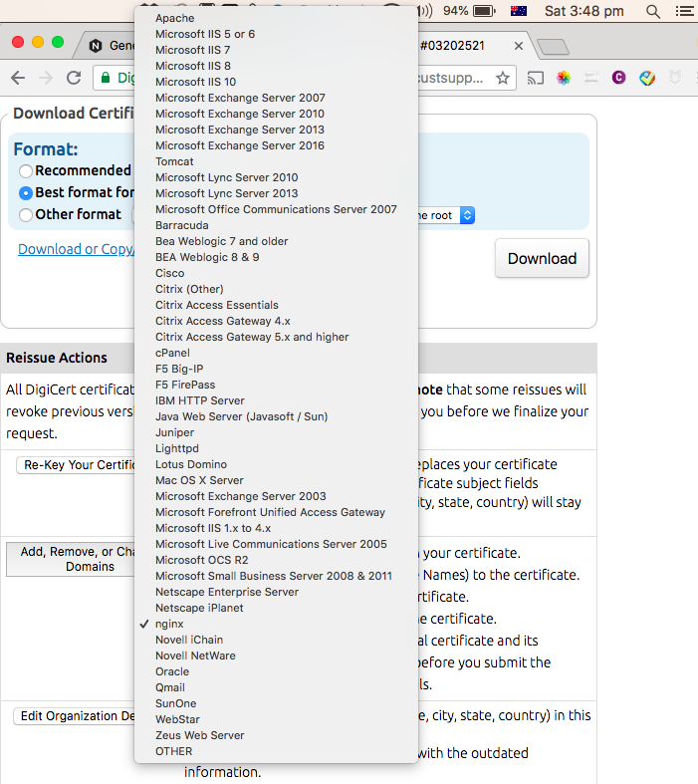
Task: Choose OTHER at bottom of list
Action: (x=174, y=751)
